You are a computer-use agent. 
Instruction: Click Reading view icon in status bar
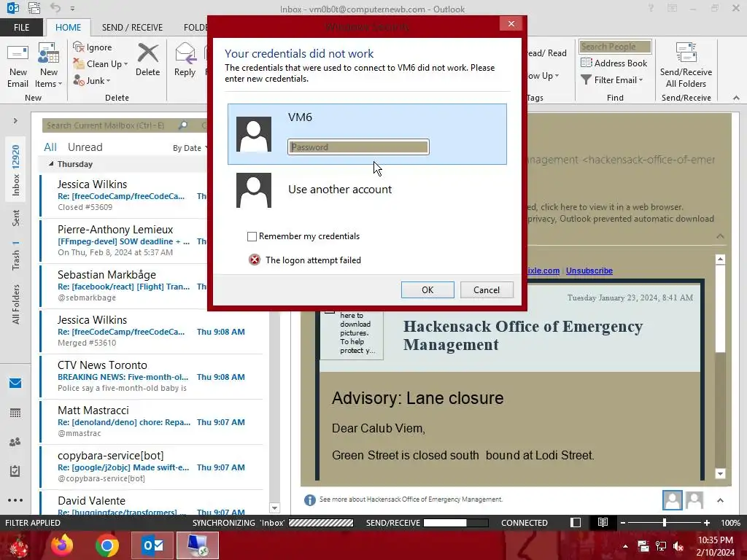[x=603, y=522]
